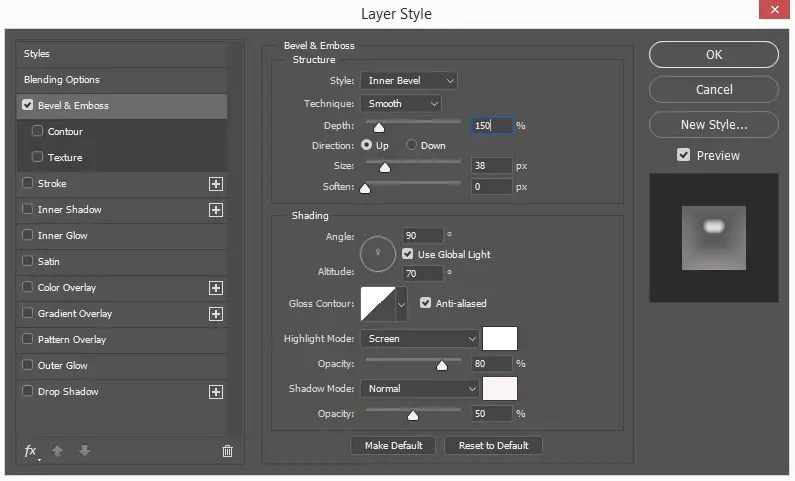Open the fx effects menu
Viewport: 795px width, 481px height.
(x=31, y=451)
